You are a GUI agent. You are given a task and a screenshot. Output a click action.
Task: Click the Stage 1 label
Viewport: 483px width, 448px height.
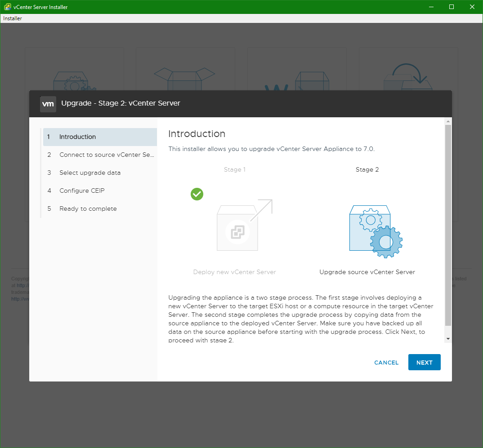click(235, 169)
